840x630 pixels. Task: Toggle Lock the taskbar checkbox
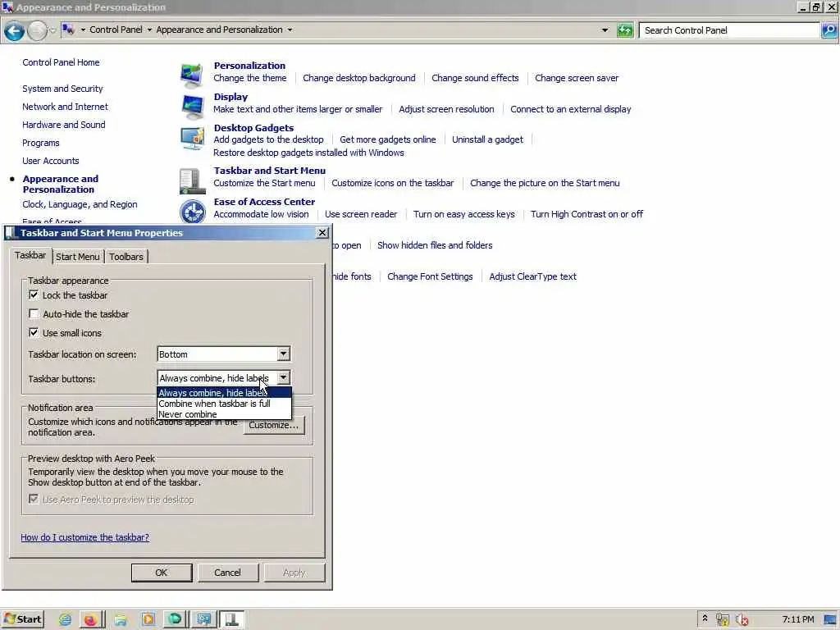click(x=34, y=295)
